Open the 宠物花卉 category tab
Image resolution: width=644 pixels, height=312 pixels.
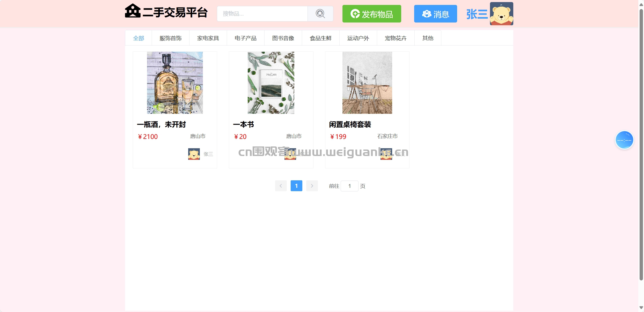coord(396,38)
